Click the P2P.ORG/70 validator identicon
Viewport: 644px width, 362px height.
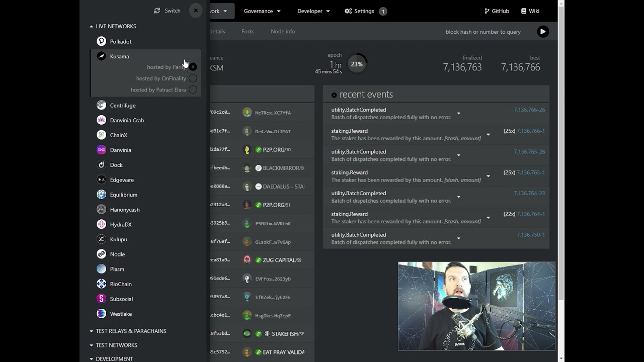pos(247,149)
